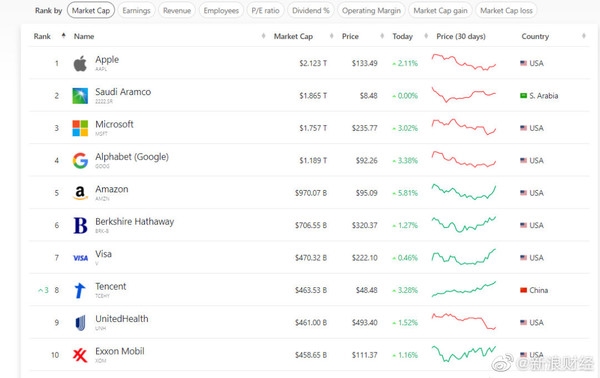Open the Amazon logo icon
Image resolution: width=600 pixels, height=378 pixels.
[80, 193]
